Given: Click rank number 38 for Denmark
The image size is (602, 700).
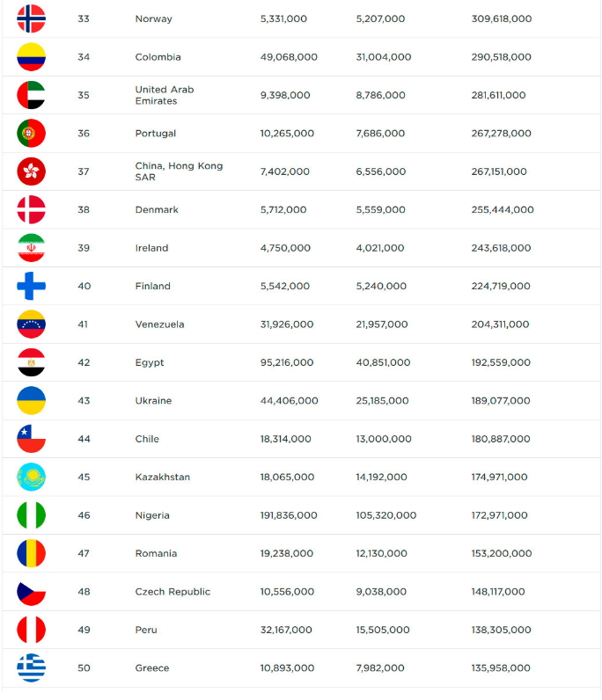Looking at the screenshot, I should pyautogui.click(x=84, y=210).
